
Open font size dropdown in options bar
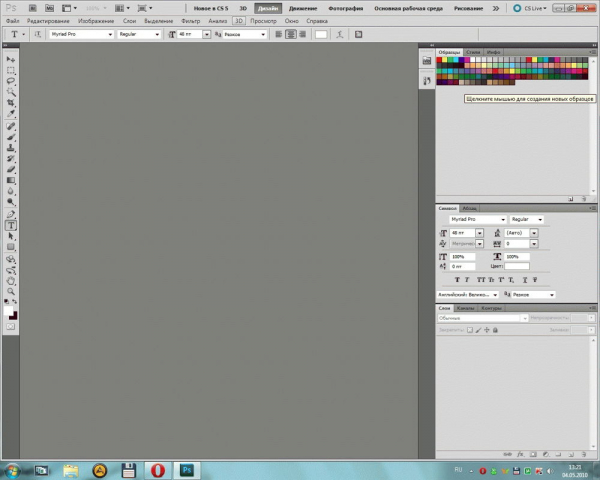click(x=207, y=34)
